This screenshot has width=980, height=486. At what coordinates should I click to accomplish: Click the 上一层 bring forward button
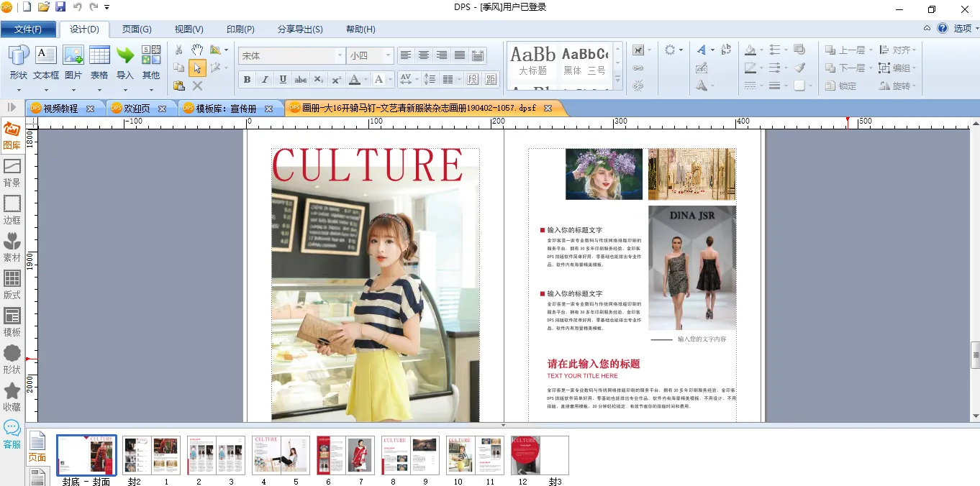[846, 50]
